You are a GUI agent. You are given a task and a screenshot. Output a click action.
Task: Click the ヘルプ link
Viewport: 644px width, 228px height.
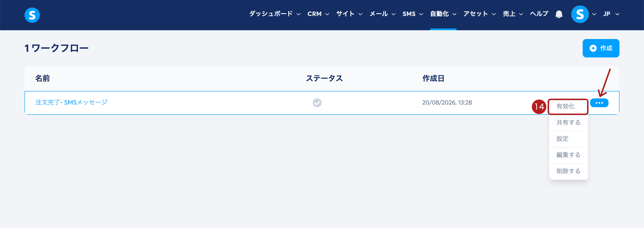pos(539,14)
